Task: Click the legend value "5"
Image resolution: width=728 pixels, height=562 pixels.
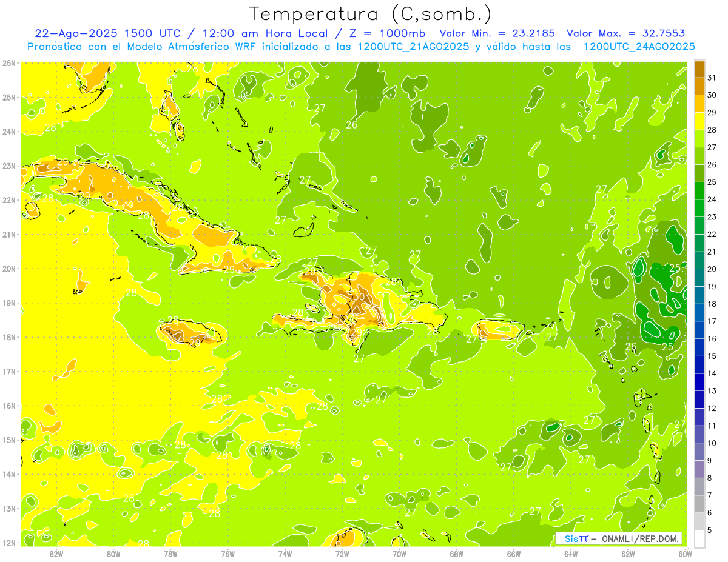Action: click(710, 530)
